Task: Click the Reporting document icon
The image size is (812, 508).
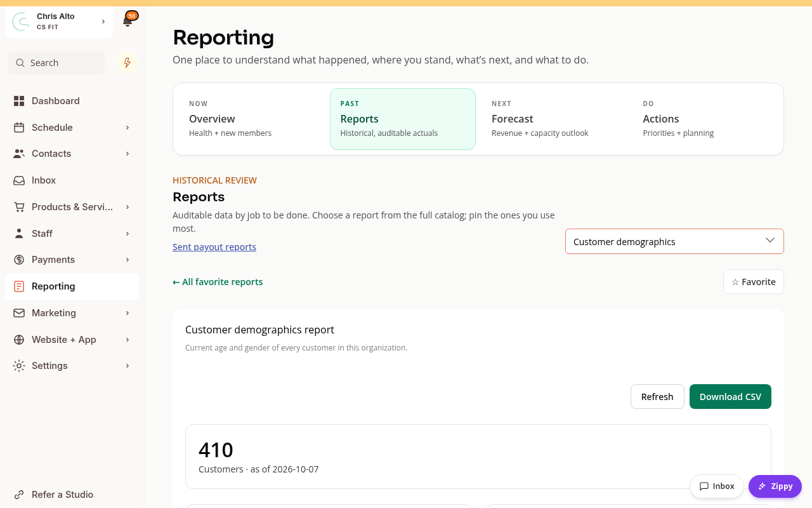Action: pyautogui.click(x=19, y=286)
